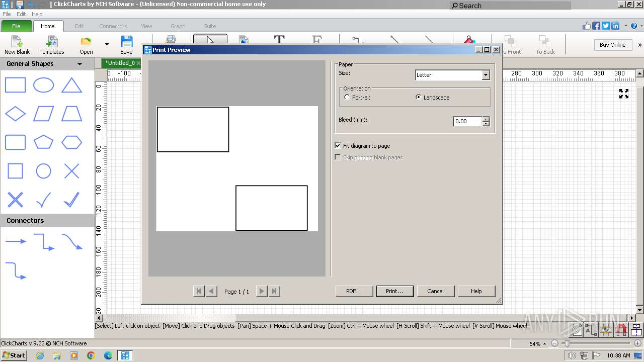Choose the triangle shape
Viewport: 644px width, 362px height.
click(71, 85)
